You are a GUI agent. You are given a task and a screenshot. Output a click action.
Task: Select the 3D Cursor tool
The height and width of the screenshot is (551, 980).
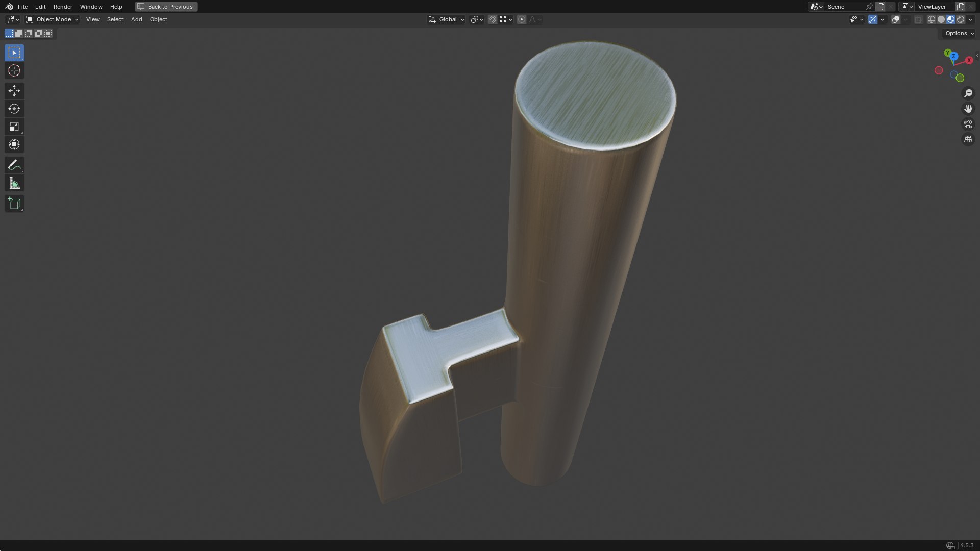(x=14, y=70)
